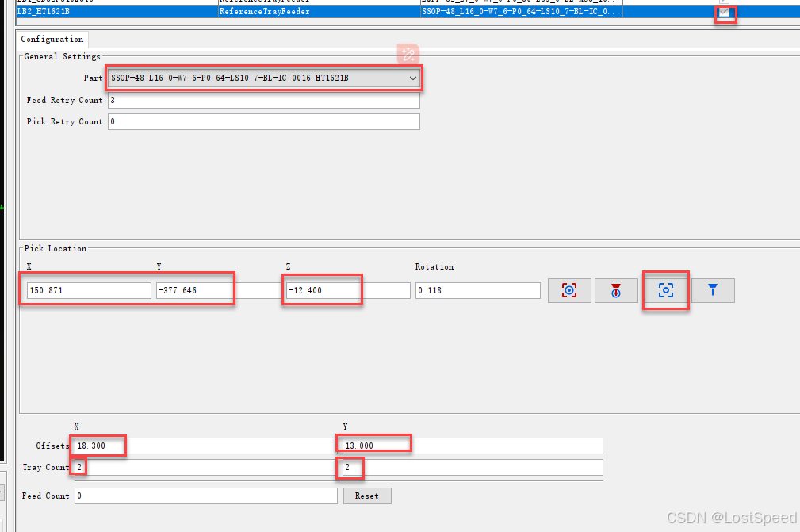Click the highlighted blue position capture icon

click(664, 290)
